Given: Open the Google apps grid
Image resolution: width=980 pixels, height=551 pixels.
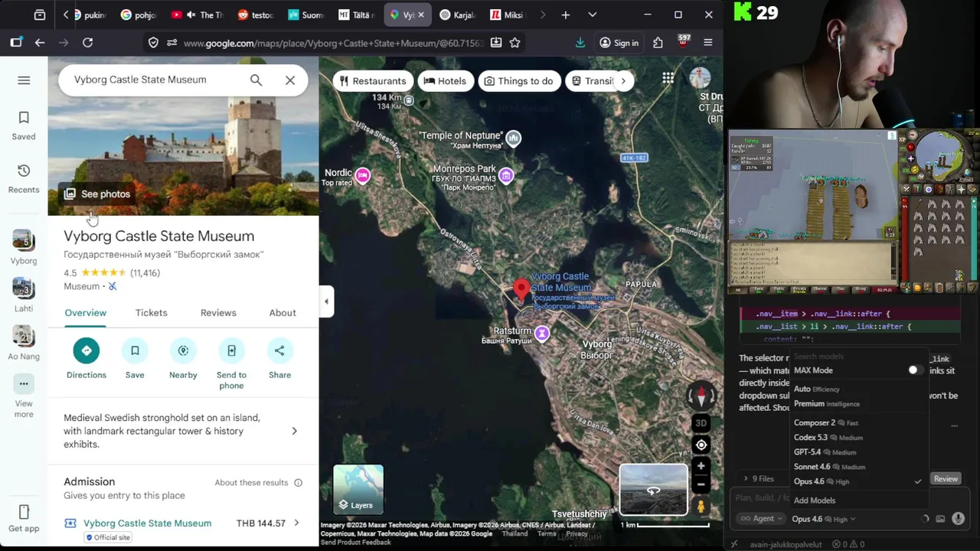Looking at the screenshot, I should pos(668,78).
